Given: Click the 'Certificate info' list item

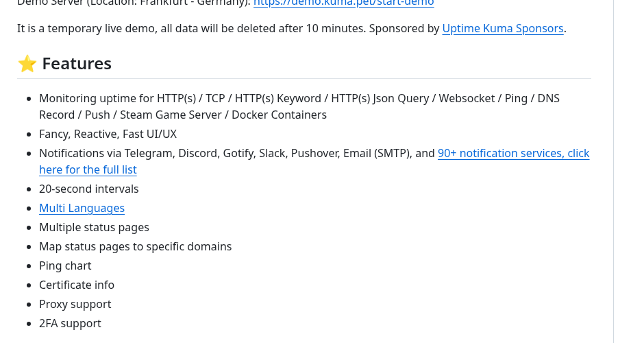Looking at the screenshot, I should [x=77, y=285].
